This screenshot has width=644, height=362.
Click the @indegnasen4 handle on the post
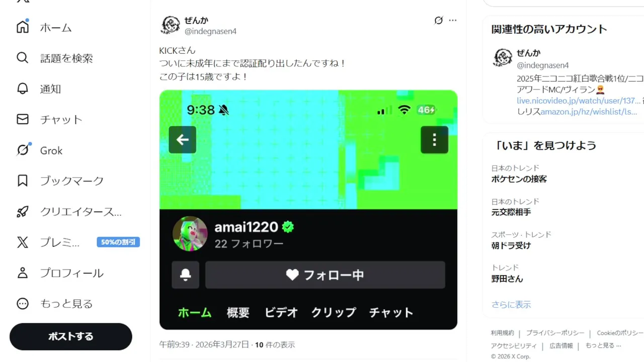[x=210, y=31]
